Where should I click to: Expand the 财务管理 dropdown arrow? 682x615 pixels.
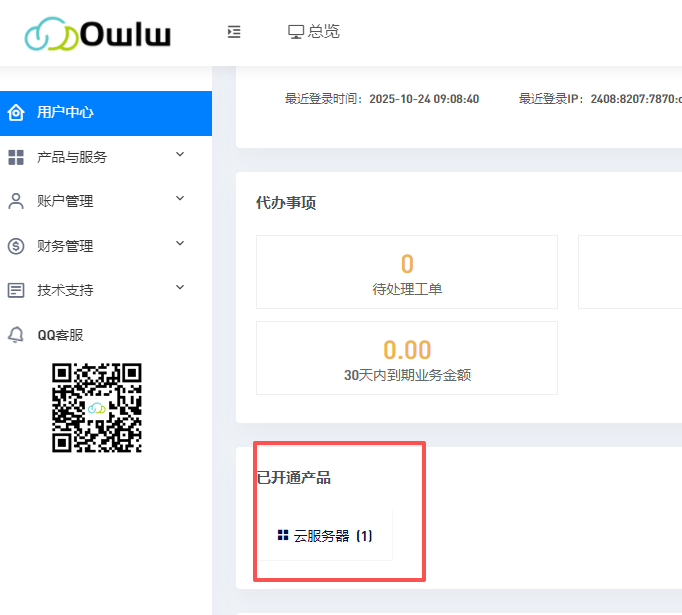(180, 244)
